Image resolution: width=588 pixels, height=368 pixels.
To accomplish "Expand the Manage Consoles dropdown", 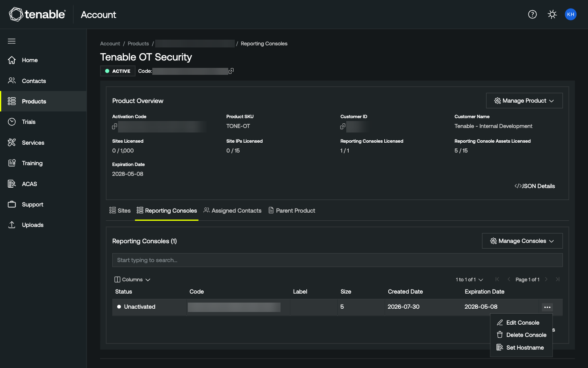I will tap(522, 241).
